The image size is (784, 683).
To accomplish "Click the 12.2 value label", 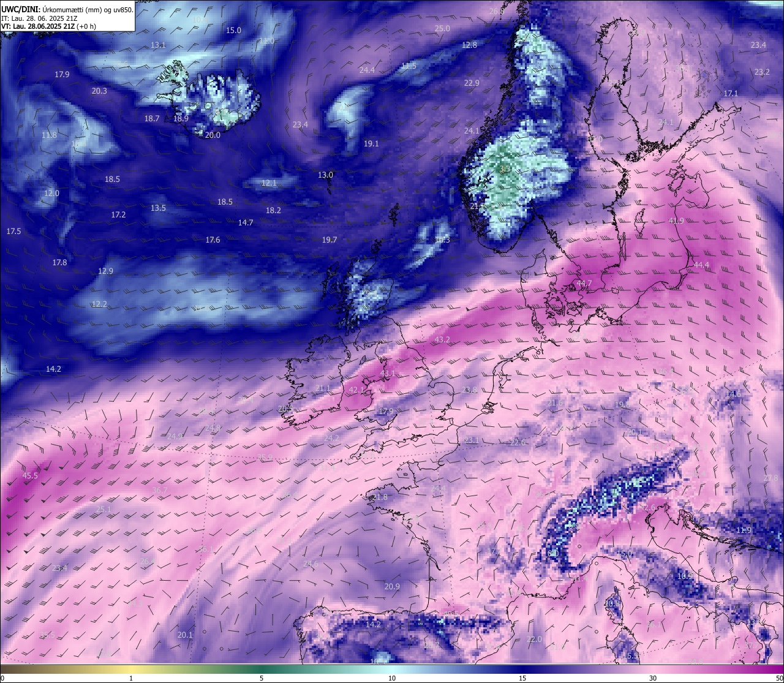I will pos(99,304).
